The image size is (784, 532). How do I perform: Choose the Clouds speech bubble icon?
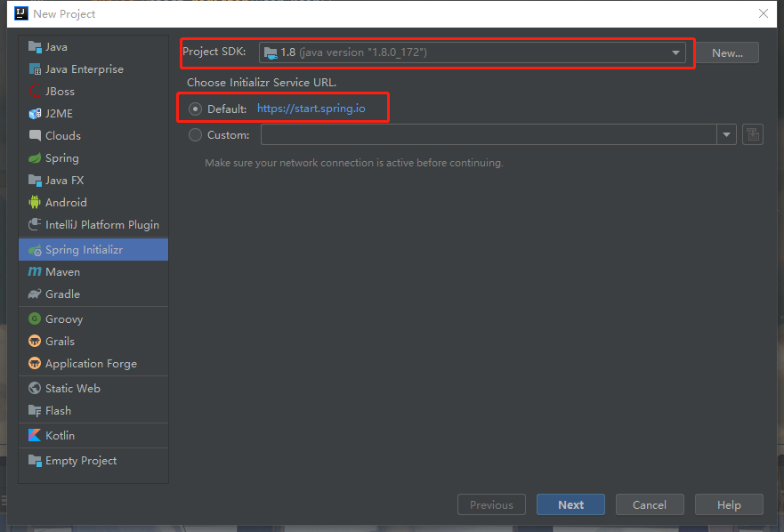tap(35, 135)
